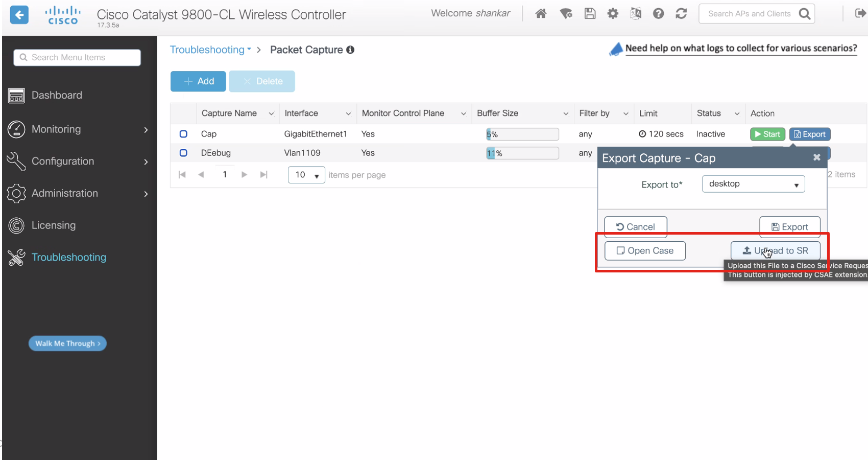Click Walk Me Through button
Image resolution: width=868 pixels, height=460 pixels.
(67, 343)
